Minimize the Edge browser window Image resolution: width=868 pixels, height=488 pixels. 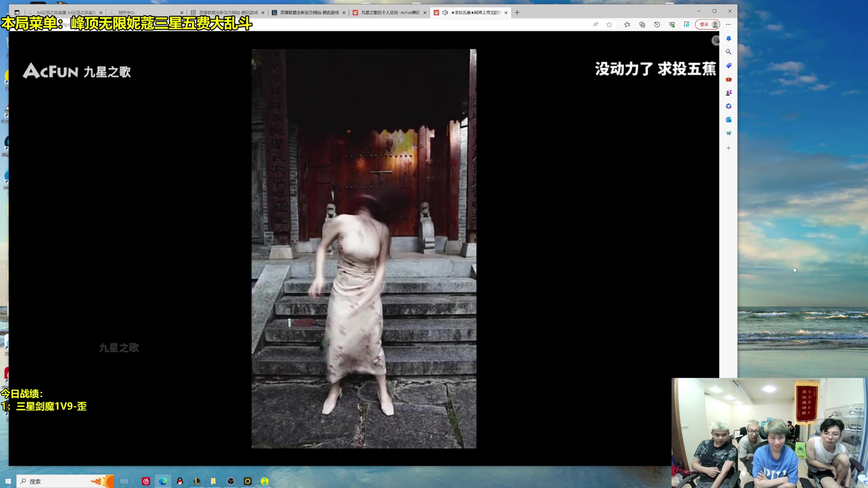click(x=698, y=11)
